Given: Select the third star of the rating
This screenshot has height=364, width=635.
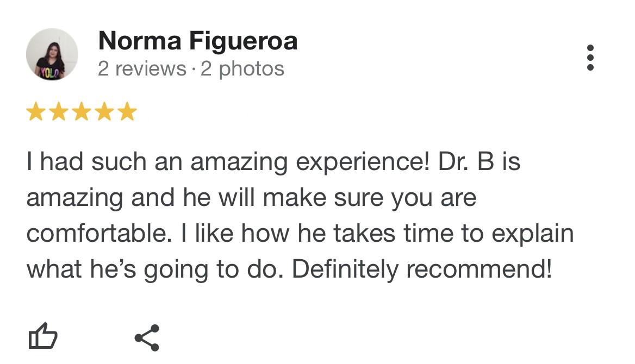Looking at the screenshot, I should 82,112.
